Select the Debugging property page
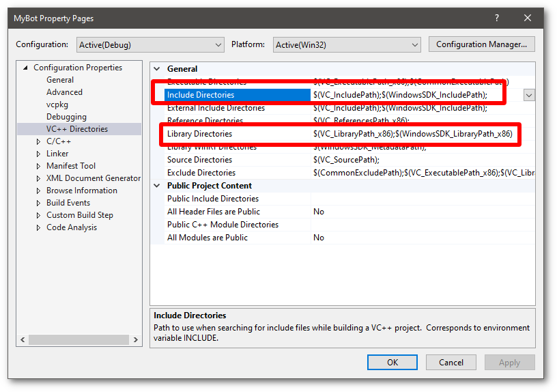This screenshot has height=392, width=557. [66, 117]
